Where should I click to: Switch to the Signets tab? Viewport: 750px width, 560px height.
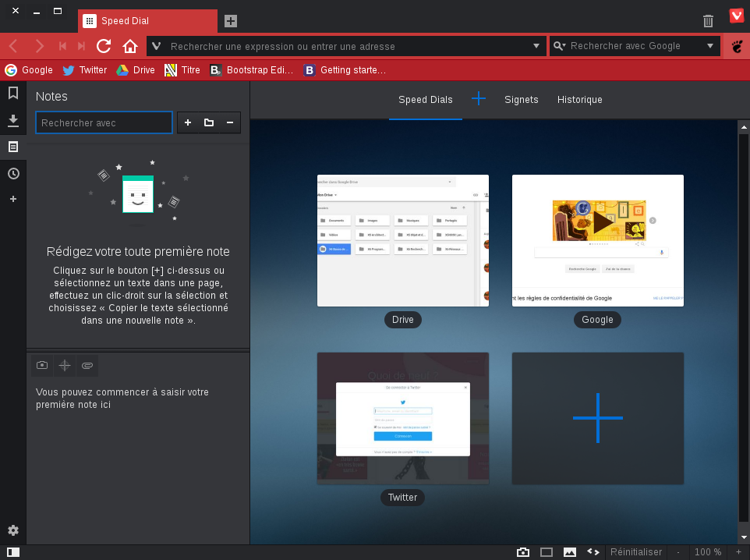[521, 100]
